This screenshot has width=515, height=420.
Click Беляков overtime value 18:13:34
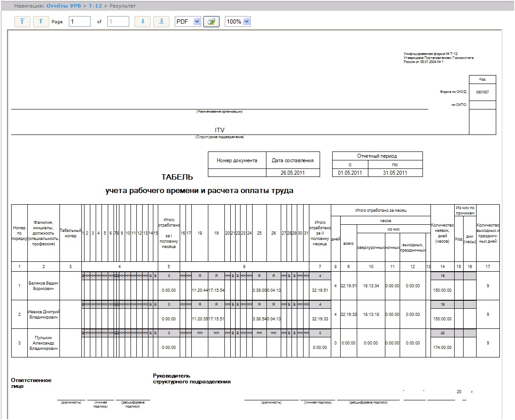coord(371,286)
